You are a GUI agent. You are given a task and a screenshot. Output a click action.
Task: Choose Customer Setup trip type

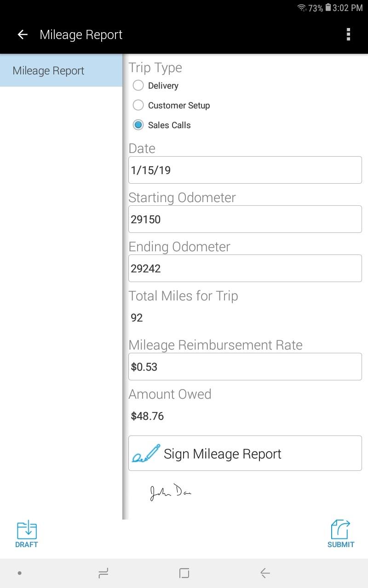[x=138, y=105]
